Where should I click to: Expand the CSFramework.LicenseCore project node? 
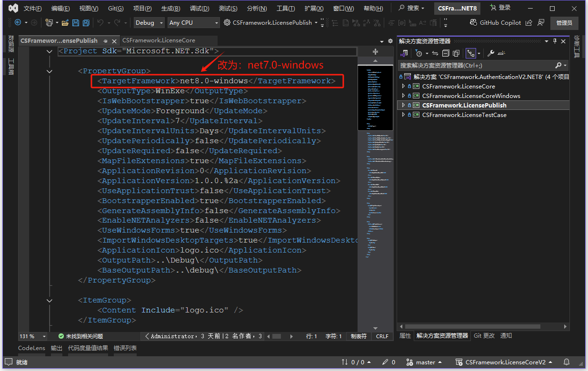pos(403,86)
